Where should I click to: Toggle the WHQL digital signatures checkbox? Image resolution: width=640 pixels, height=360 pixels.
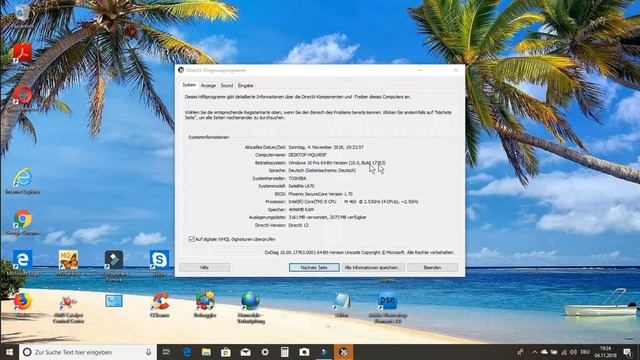(191, 239)
